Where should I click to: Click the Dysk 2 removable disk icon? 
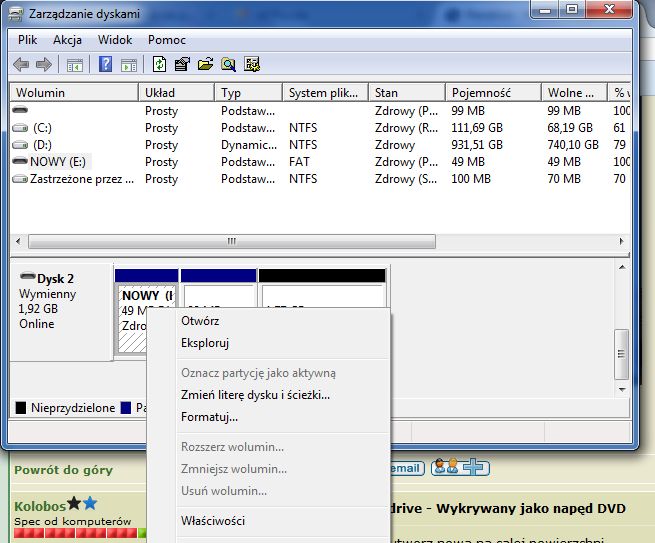(x=28, y=276)
